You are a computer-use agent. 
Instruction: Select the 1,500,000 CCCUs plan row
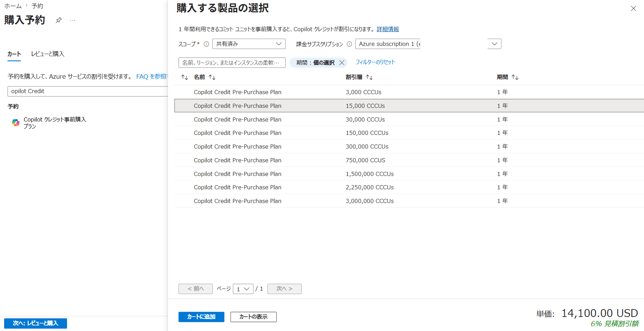point(409,174)
